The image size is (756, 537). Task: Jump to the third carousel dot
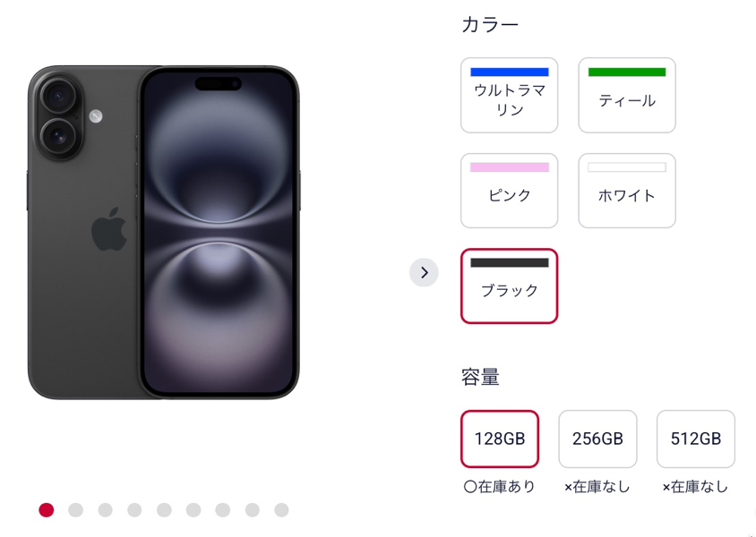tap(106, 510)
